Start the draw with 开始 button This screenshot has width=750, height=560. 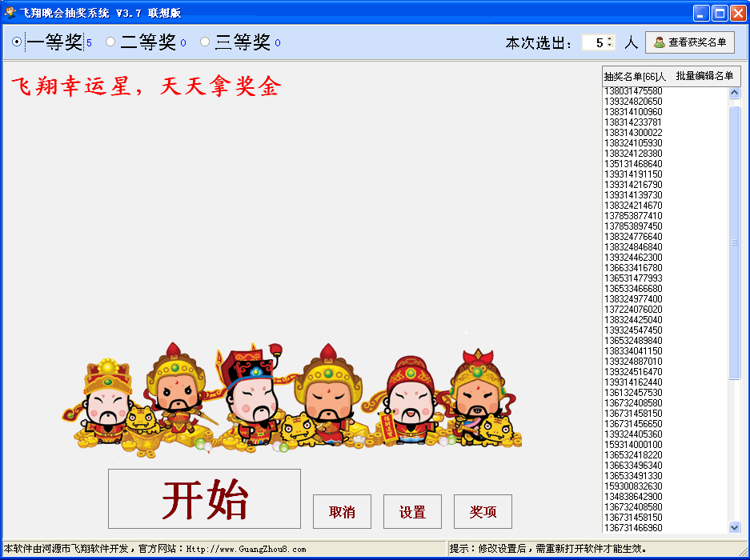coord(204,498)
